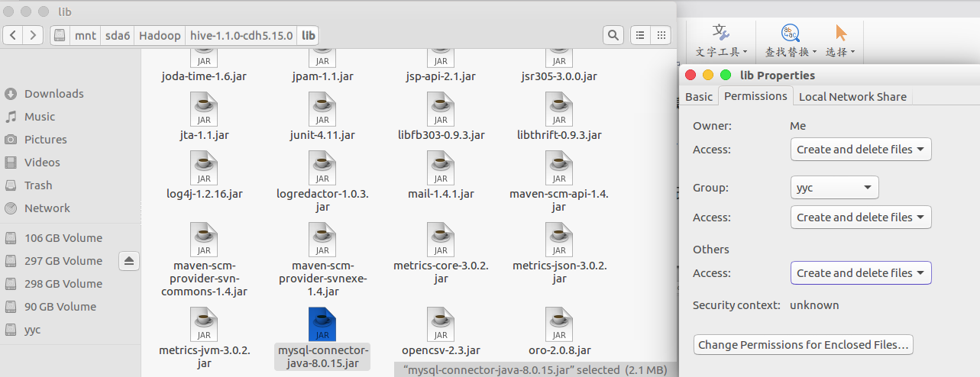Image resolution: width=980 pixels, height=377 pixels.
Task: Open 298 GB Volume in sidebar
Action: point(63,284)
